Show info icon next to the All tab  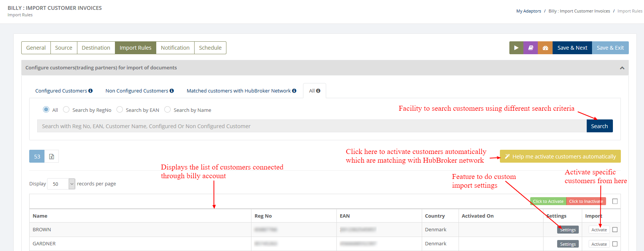coord(318,91)
